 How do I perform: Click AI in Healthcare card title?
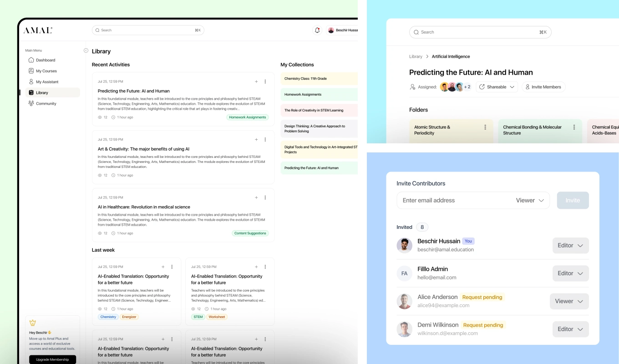(144, 207)
